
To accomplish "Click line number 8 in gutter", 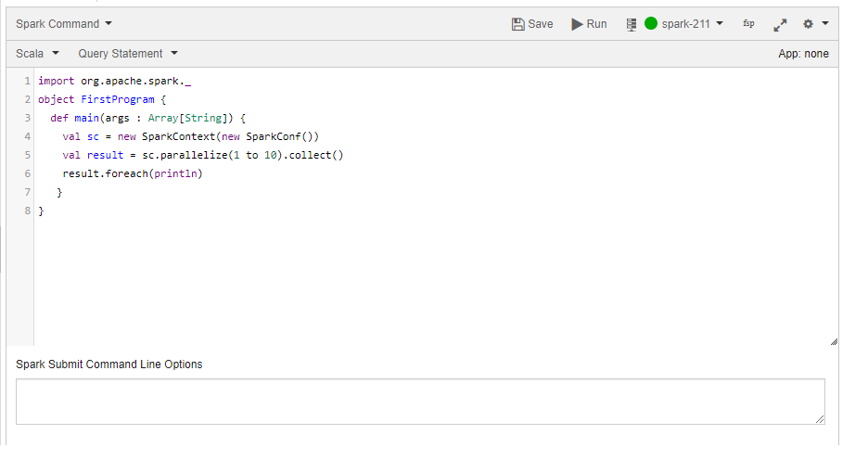I will pos(27,211).
